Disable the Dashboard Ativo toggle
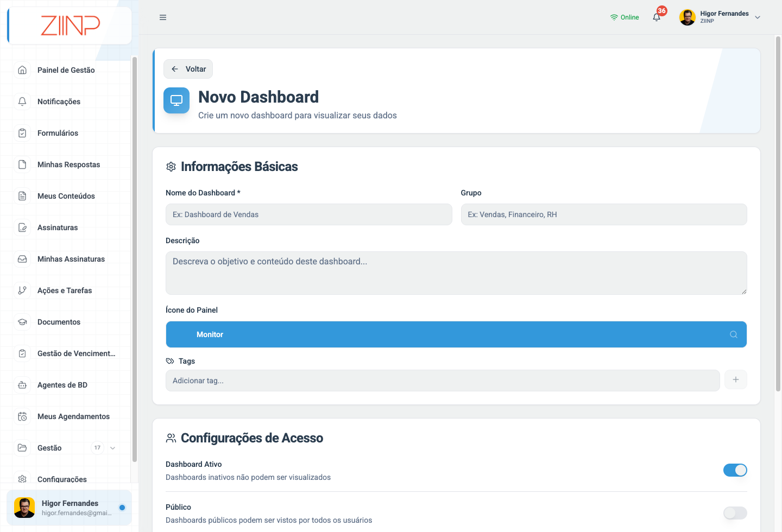 [735, 470]
